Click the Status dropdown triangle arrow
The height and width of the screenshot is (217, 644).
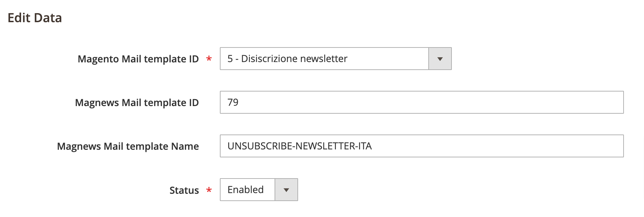[286, 190]
